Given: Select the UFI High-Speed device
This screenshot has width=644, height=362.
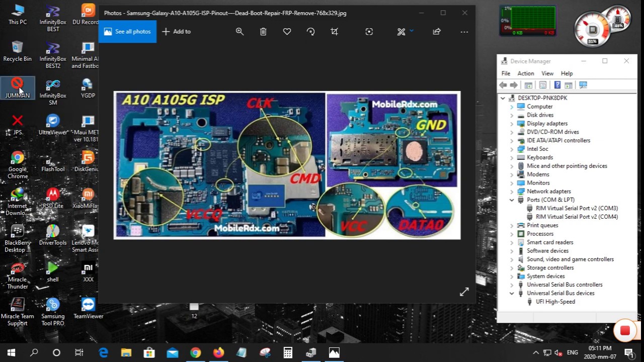Looking at the screenshot, I should click(x=555, y=302).
